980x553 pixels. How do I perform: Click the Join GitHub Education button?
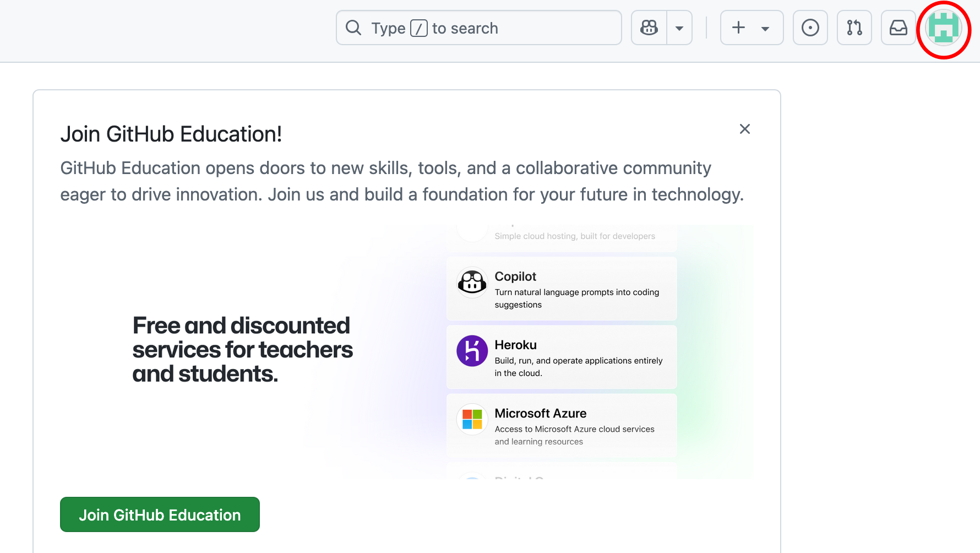tap(160, 514)
